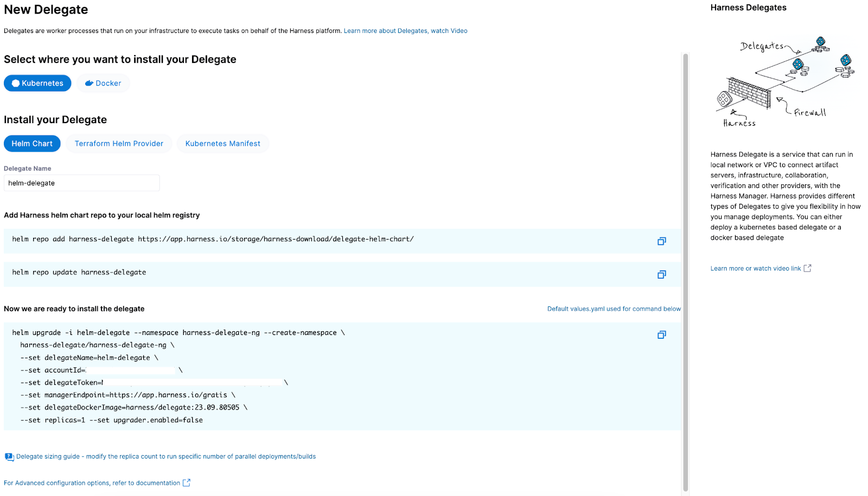Open Learn more or watch video link

point(756,268)
